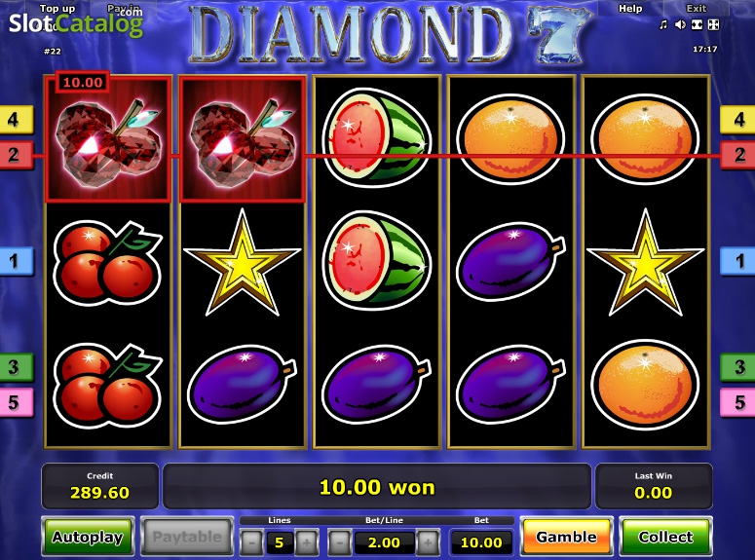Mute sound with the speaker icon
This screenshot has height=560, width=755.
coord(680,24)
